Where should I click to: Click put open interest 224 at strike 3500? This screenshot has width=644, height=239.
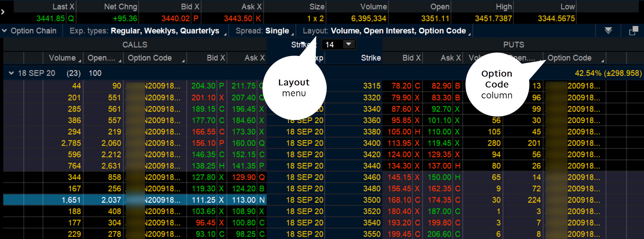(x=534, y=200)
